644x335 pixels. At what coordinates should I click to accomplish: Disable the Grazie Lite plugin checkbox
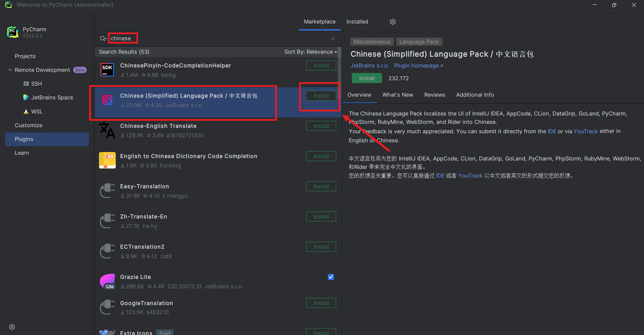pos(331,277)
